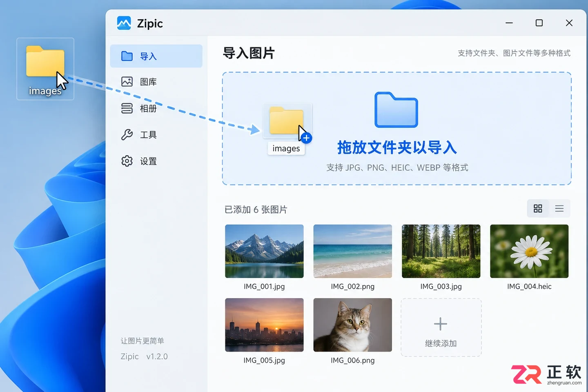This screenshot has width=588, height=392.
Task: Select the IMG_003.jpg forest thumbnail
Action: point(441,251)
